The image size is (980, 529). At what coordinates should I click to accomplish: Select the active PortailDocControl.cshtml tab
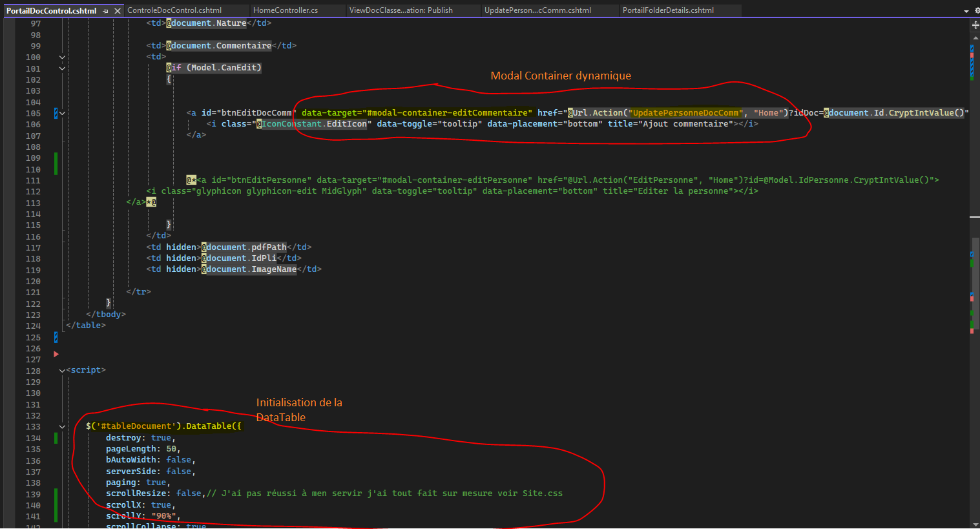pyautogui.click(x=52, y=11)
